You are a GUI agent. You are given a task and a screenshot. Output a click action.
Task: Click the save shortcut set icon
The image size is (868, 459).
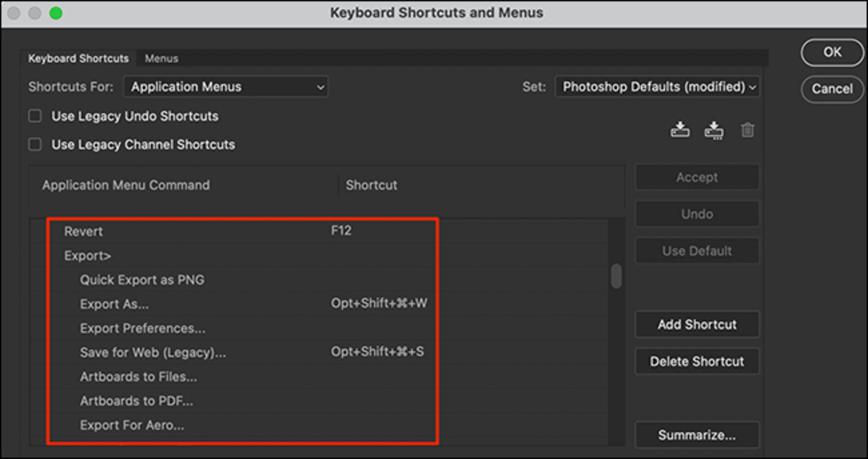coord(680,130)
